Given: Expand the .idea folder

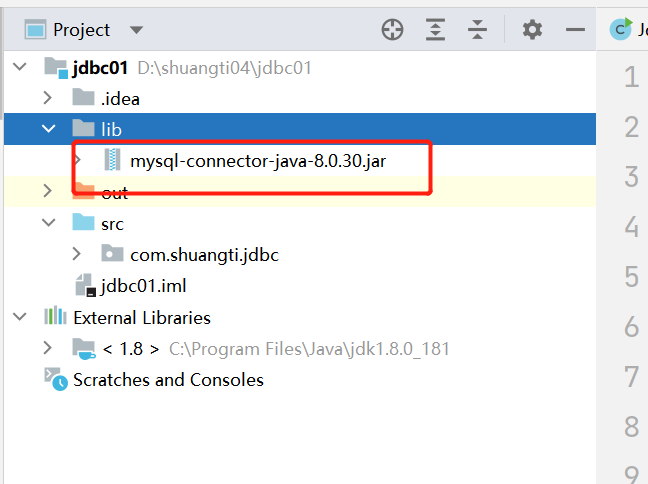Looking at the screenshot, I should click(47, 98).
